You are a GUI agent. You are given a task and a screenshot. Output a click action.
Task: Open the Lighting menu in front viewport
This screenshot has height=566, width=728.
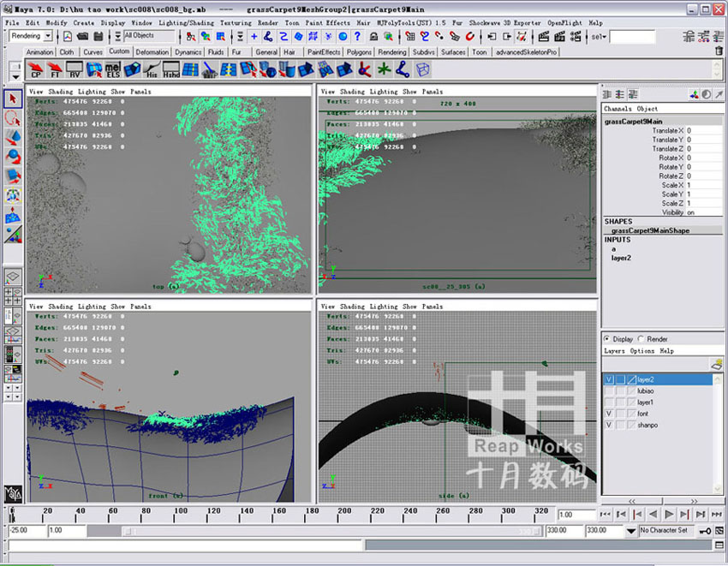[x=92, y=307]
